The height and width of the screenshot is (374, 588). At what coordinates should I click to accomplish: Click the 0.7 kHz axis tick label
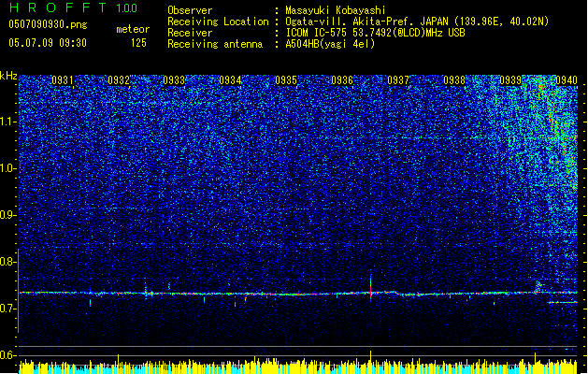[x=8, y=309]
